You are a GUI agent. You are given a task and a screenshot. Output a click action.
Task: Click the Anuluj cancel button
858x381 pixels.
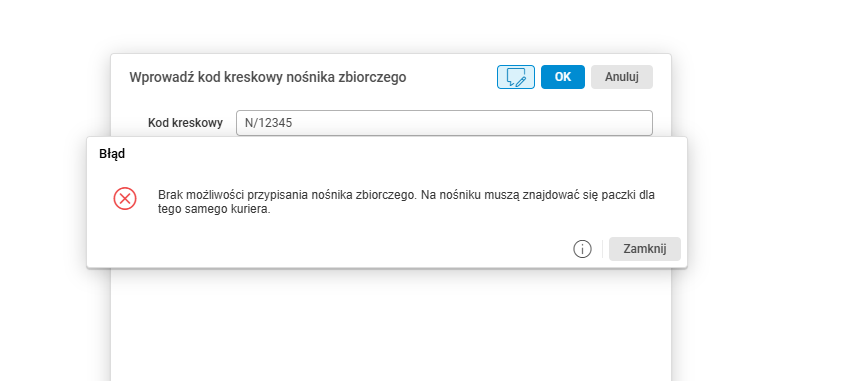(622, 77)
